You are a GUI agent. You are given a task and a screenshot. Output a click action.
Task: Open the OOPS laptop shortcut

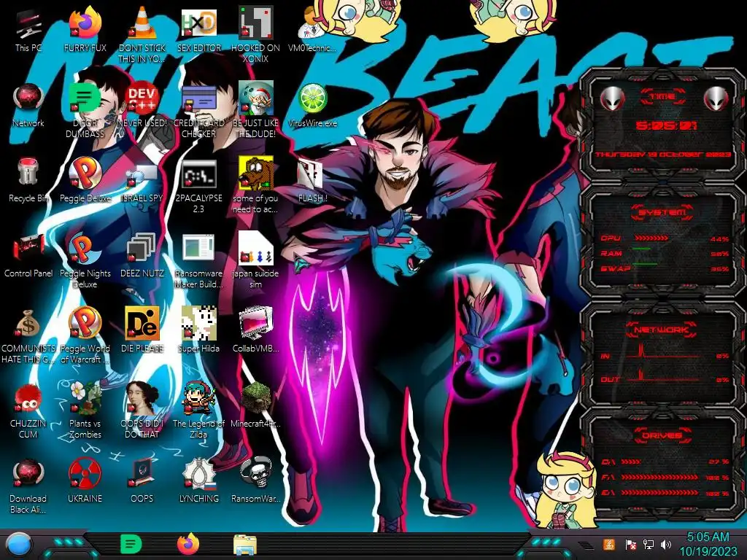coord(142,481)
